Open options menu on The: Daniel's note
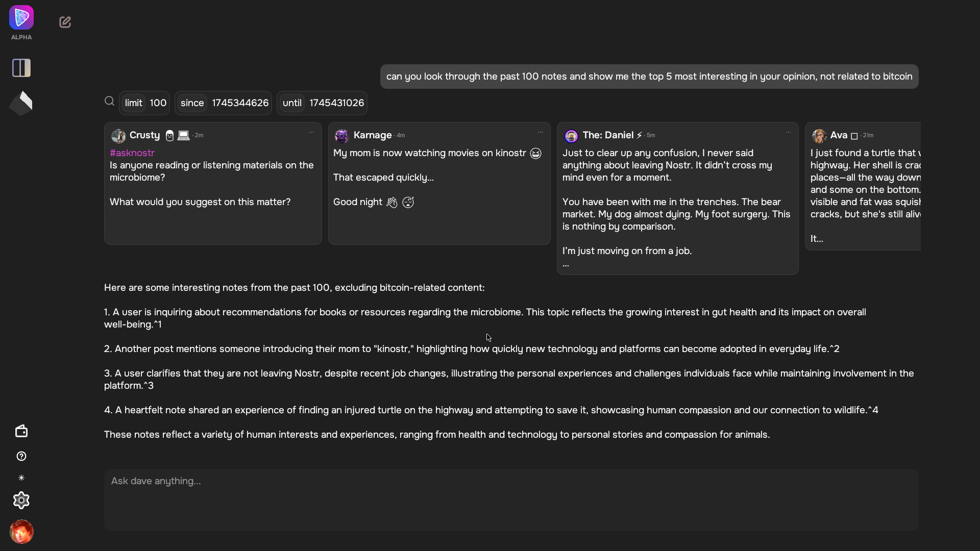The image size is (980, 551). click(x=788, y=132)
